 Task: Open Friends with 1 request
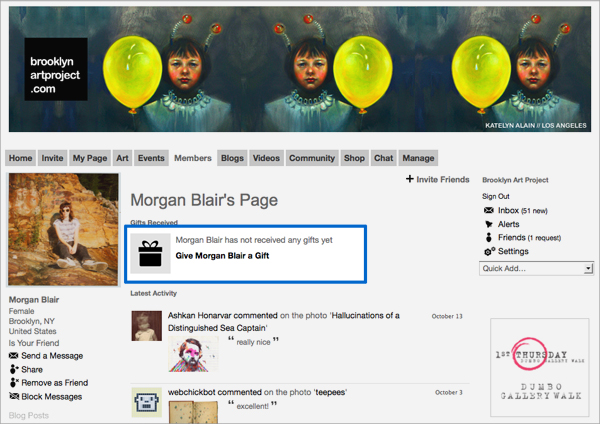529,238
